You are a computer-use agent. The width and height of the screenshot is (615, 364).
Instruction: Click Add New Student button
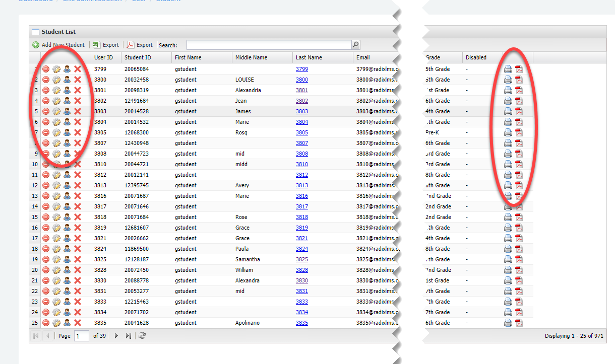(x=58, y=45)
